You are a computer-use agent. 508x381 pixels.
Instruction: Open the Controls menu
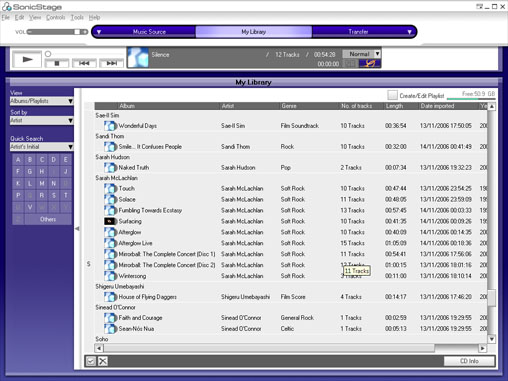click(x=55, y=17)
